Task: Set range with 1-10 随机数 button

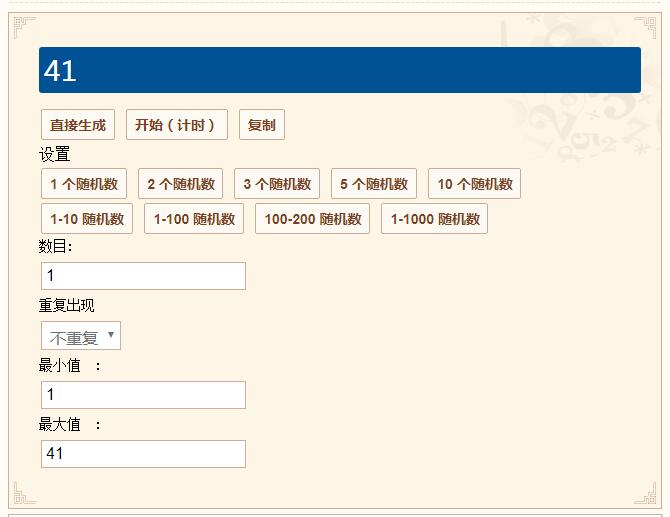Action: point(87,219)
